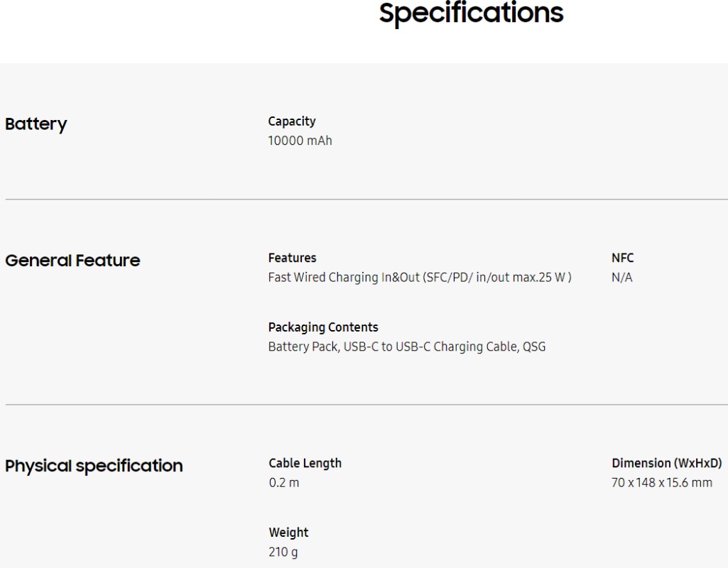Click the Capacity label

click(292, 121)
